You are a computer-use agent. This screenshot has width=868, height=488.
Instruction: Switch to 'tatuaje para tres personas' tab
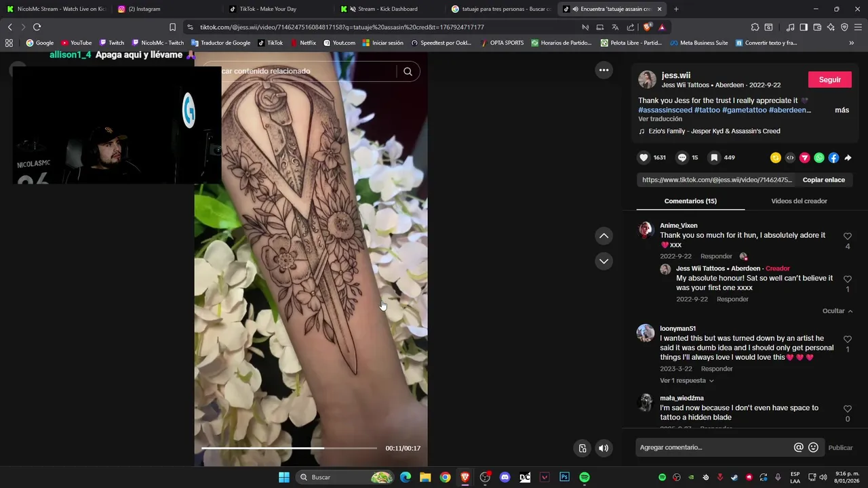click(x=502, y=9)
